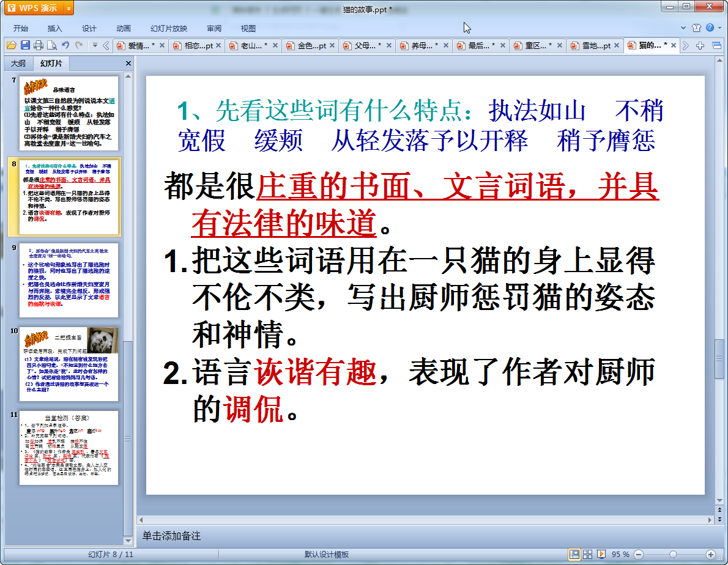Move document tabs right with the chevron
The width and height of the screenshot is (728, 565).
click(686, 45)
